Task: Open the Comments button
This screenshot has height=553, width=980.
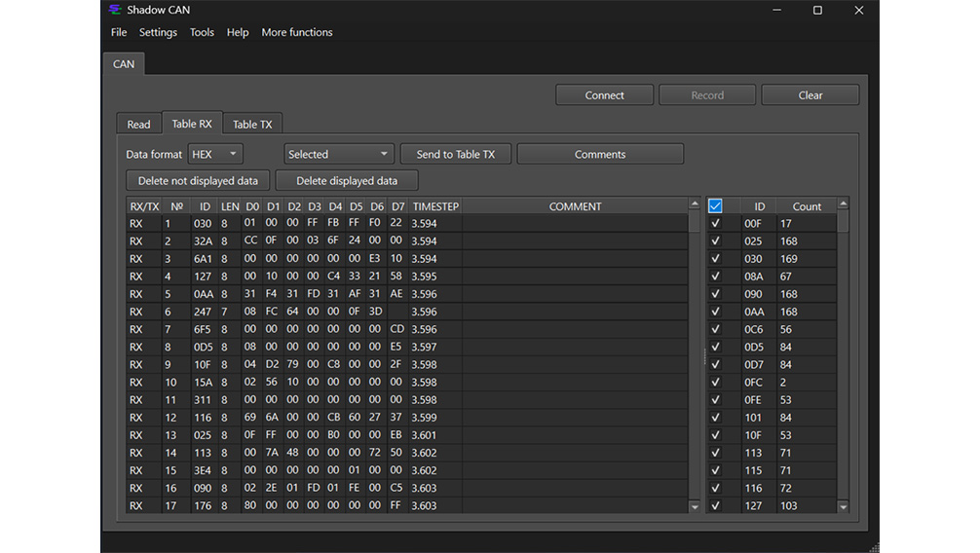Action: click(600, 154)
